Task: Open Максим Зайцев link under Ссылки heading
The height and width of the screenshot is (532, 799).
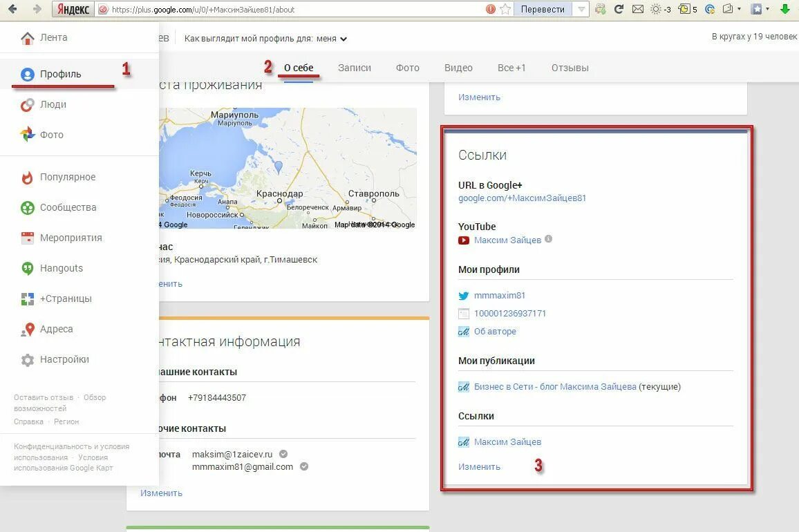Action: (x=507, y=442)
